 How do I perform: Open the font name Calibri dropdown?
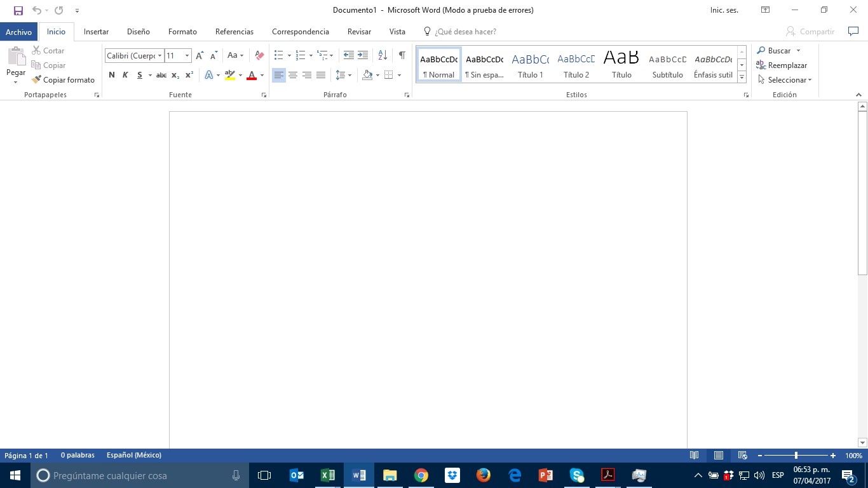click(x=159, y=56)
